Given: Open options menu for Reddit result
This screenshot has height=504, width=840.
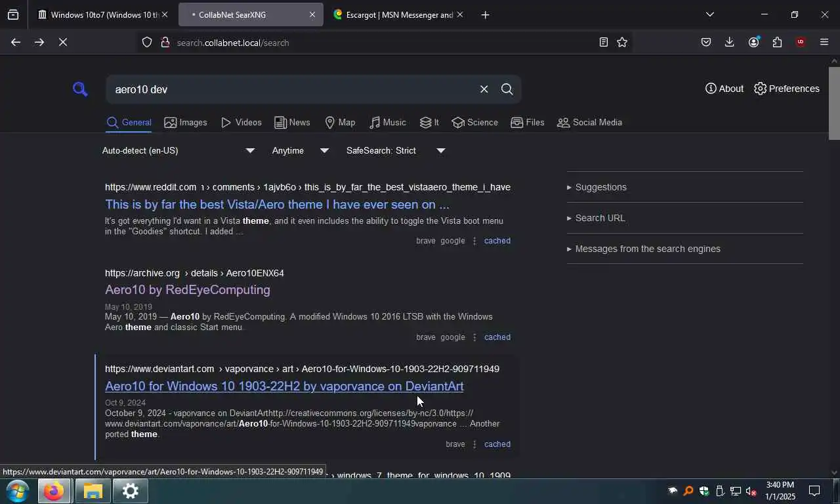Looking at the screenshot, I should point(474,241).
